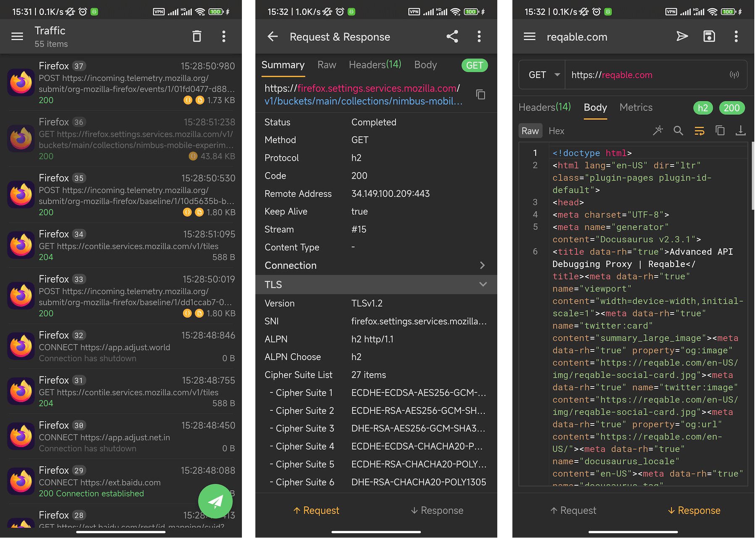756x538 pixels.
Task: Open Firefox request 35 baseline telemetry
Action: point(121,195)
